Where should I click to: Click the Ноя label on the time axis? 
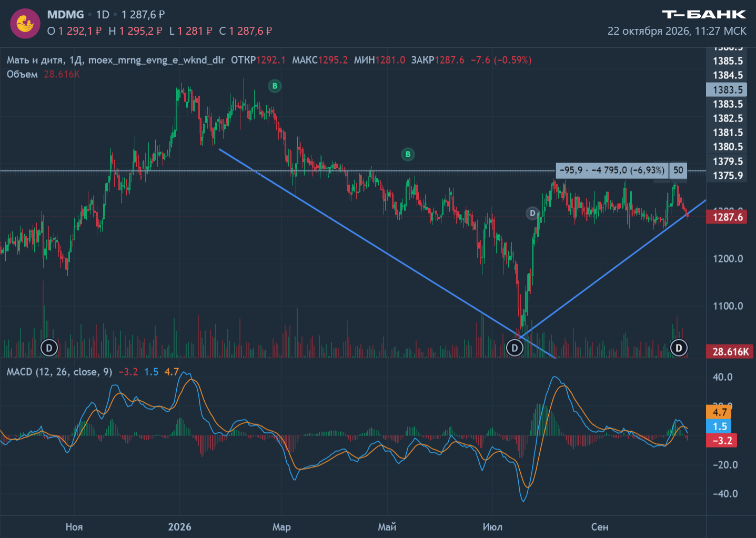74,527
